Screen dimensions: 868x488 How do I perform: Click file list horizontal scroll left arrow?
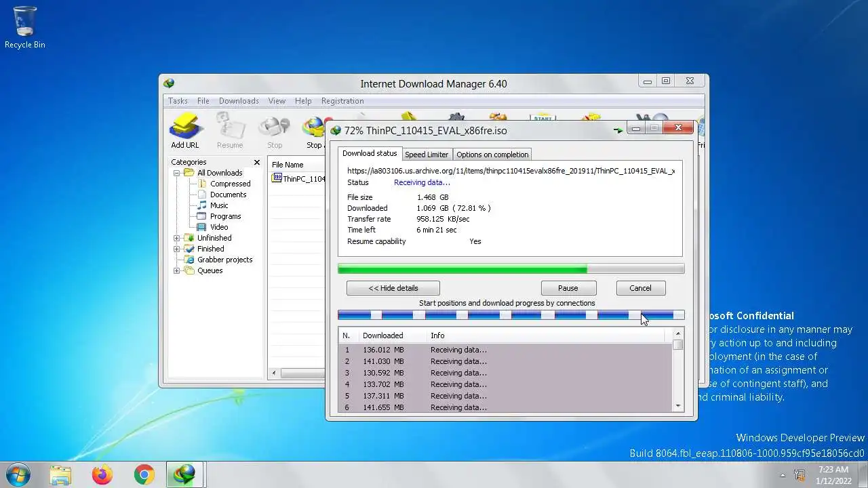[274, 373]
